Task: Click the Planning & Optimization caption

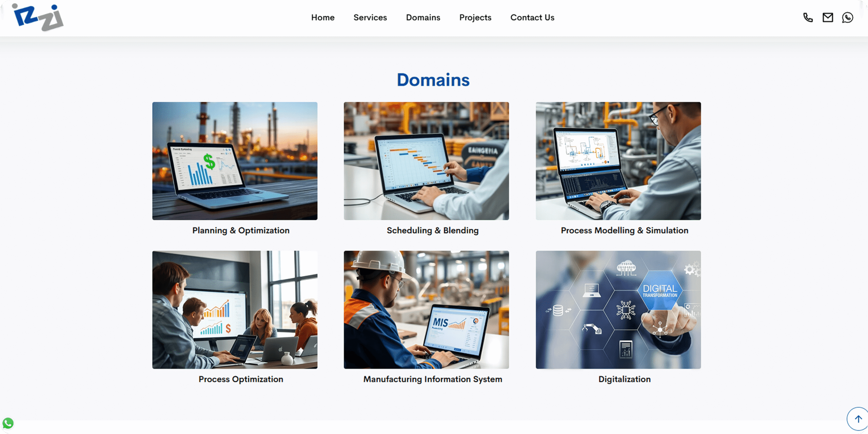Action: tap(241, 230)
